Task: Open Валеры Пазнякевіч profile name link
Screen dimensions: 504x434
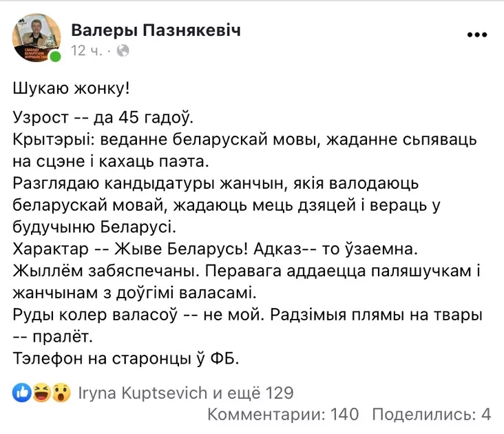Action: (156, 30)
